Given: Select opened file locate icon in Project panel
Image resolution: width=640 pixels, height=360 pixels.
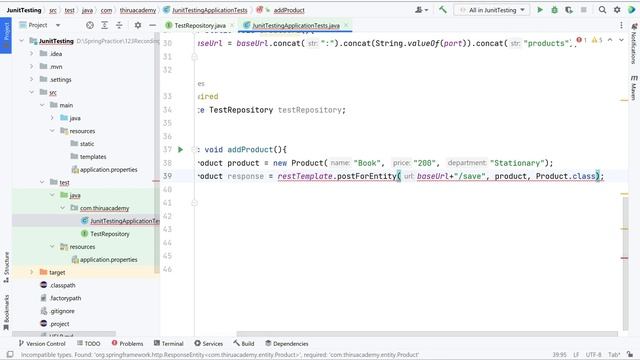Looking at the screenshot, I should click(x=90, y=25).
